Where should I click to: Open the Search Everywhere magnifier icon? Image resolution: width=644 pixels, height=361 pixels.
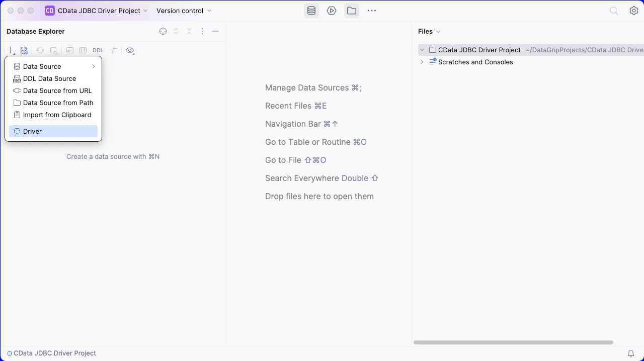coord(614,11)
